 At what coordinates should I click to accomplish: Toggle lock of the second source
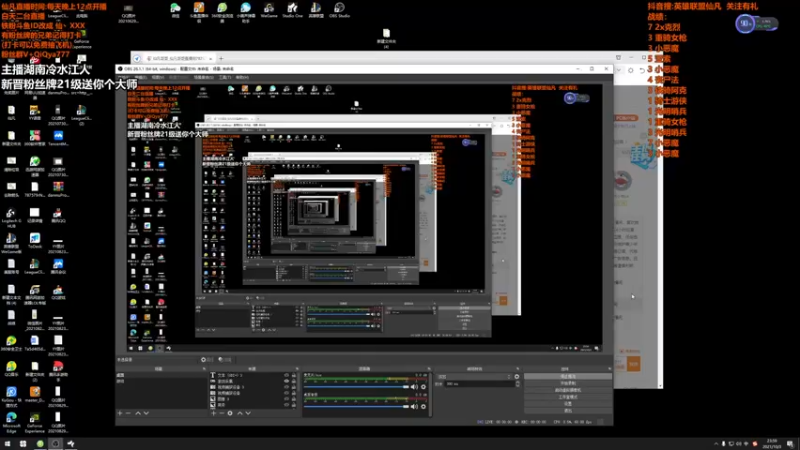pyautogui.click(x=293, y=381)
